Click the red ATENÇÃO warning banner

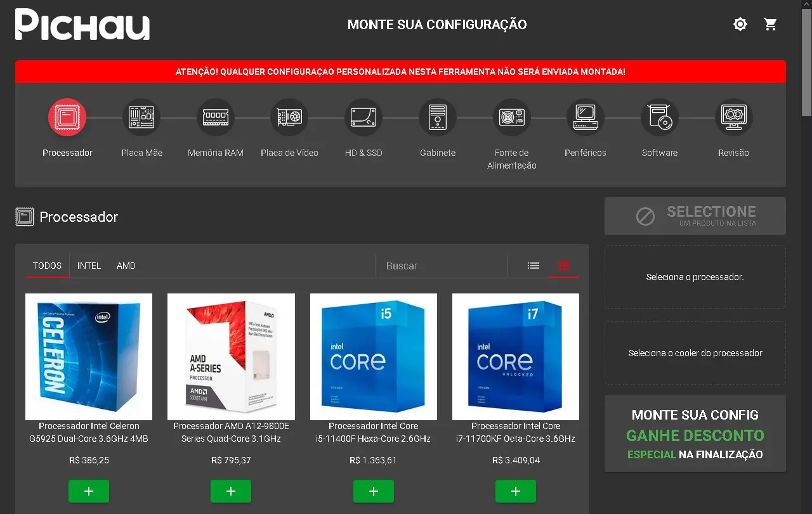point(400,72)
